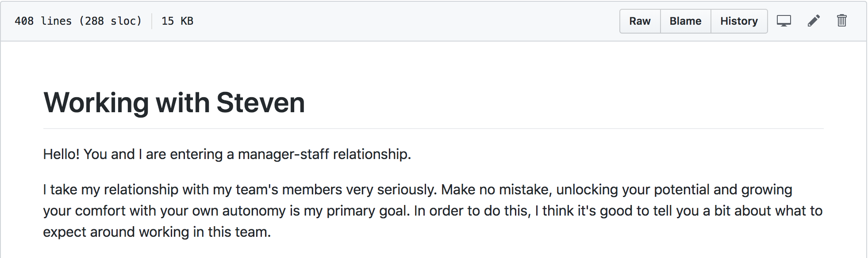Click the "Working with Steven" heading

174,103
